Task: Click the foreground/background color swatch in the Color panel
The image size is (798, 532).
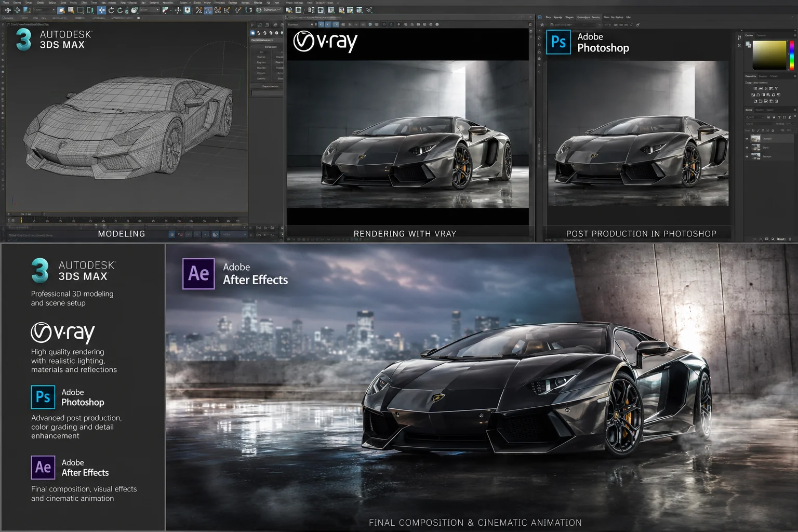Action: (748, 45)
